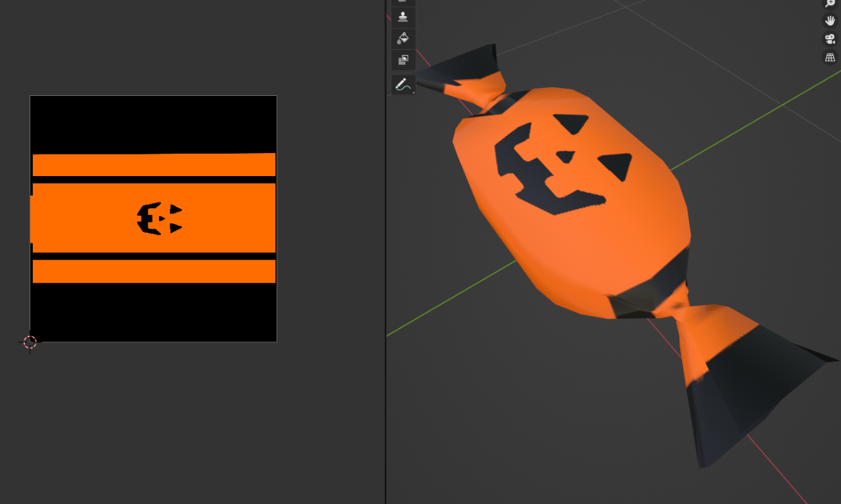Click the lower narrow orange stripe in texture
Screen dimensions: 841x504
(x=154, y=271)
